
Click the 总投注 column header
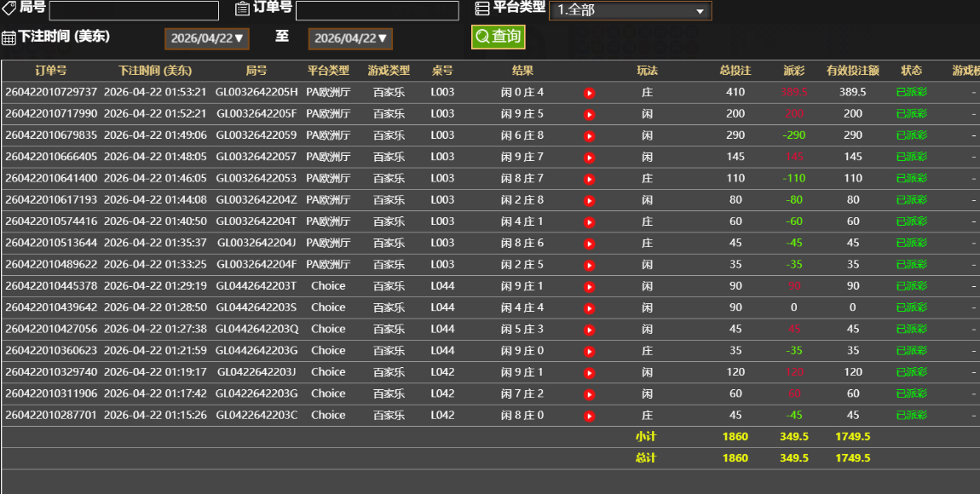735,71
